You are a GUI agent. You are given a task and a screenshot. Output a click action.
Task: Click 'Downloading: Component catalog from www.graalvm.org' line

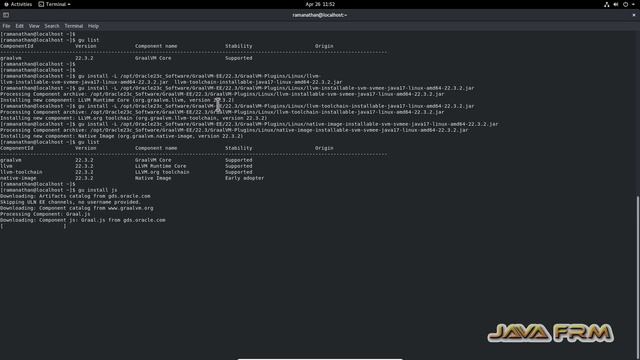(77, 208)
